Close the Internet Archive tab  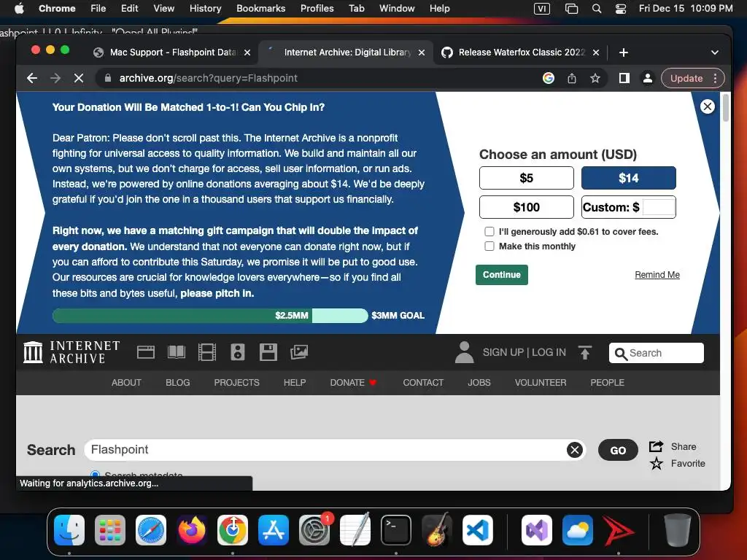click(422, 52)
